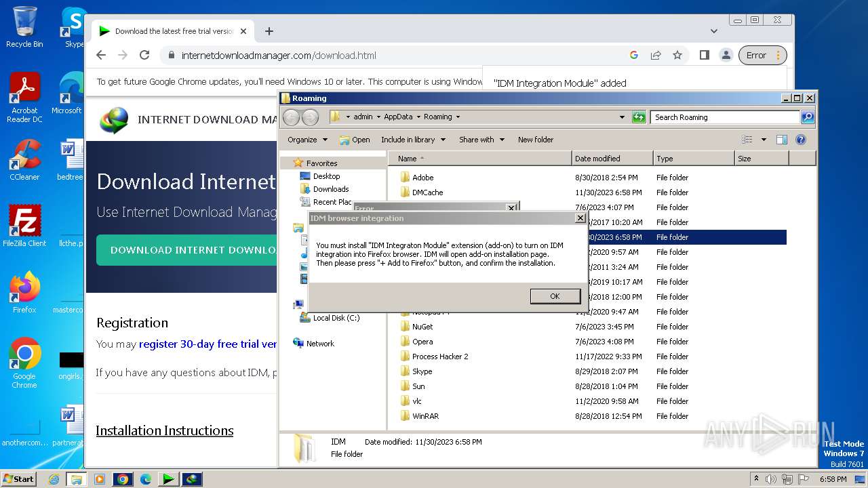Click New folder in Explorer toolbar

click(x=536, y=140)
